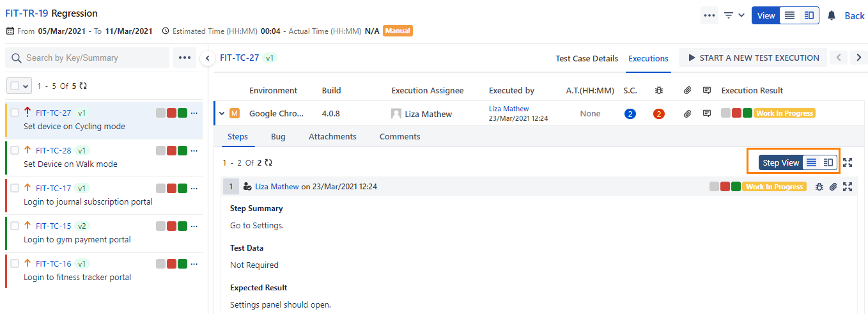Set FIT-TC-15 result with the grey swatch
Viewport: 868px width, 314px height.
pos(160,226)
